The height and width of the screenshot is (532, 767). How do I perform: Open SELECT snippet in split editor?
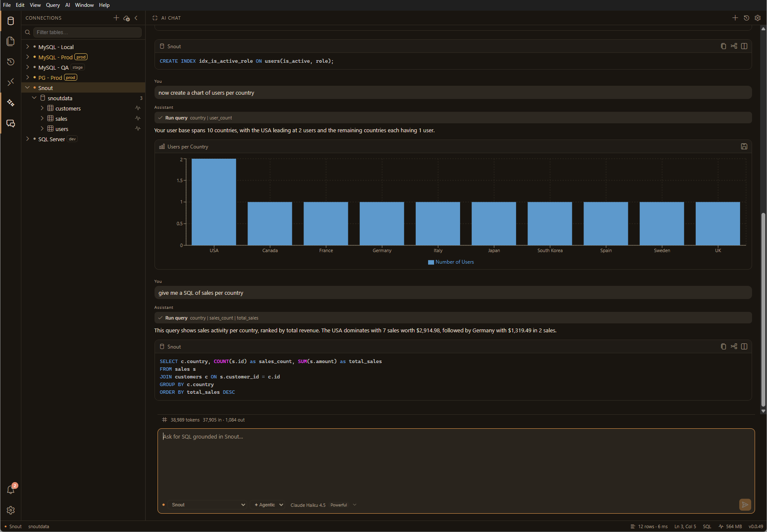pos(744,346)
